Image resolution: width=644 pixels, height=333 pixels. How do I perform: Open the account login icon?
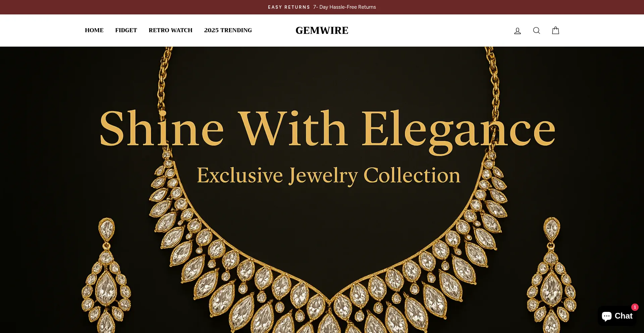pos(518,31)
